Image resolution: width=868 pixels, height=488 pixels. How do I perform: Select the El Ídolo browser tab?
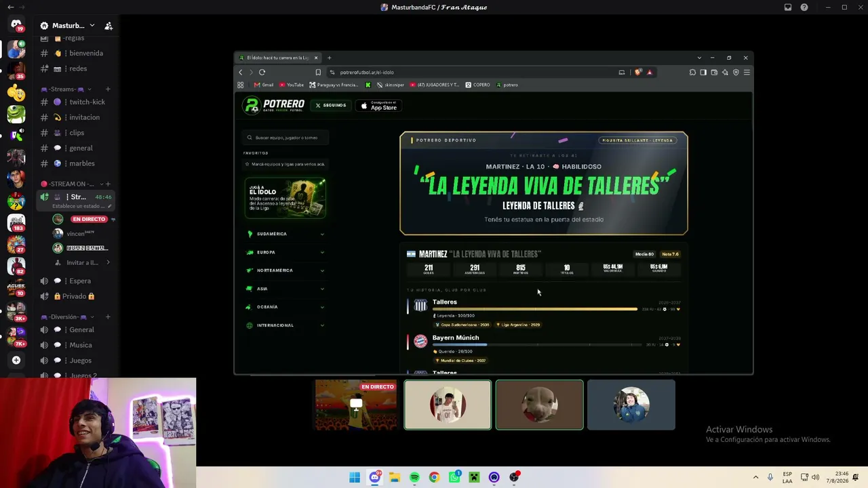[279, 58]
